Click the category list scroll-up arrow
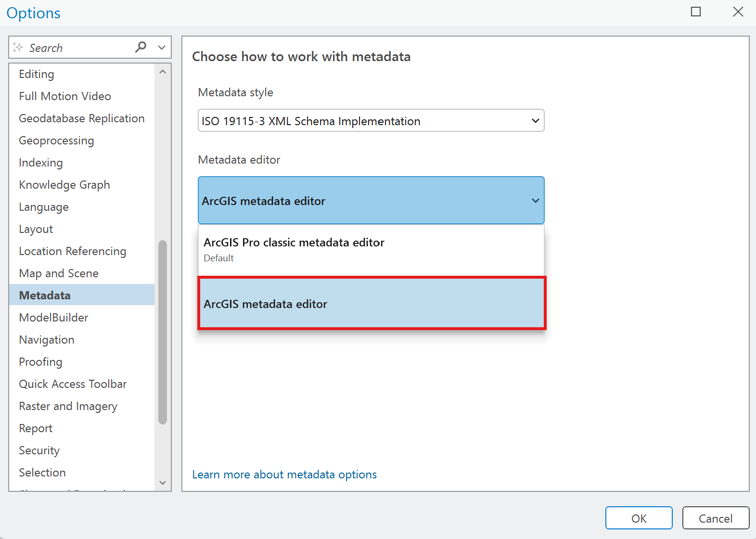756x539 pixels. coord(163,72)
